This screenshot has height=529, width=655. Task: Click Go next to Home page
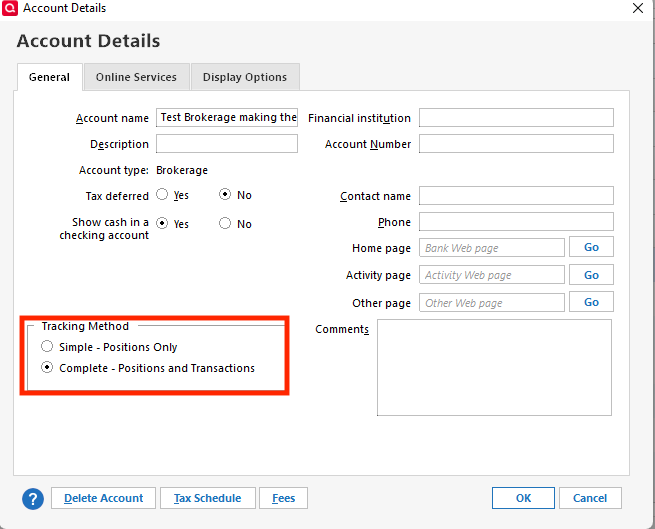pos(591,247)
